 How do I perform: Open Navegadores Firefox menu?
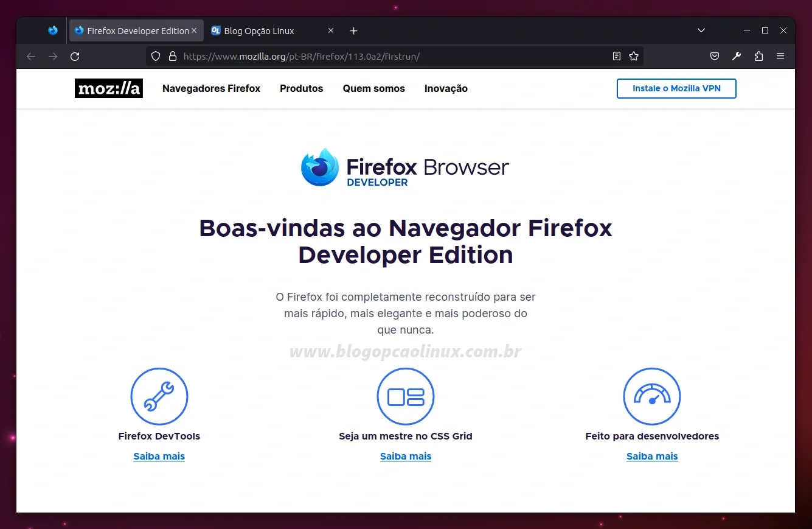(211, 88)
